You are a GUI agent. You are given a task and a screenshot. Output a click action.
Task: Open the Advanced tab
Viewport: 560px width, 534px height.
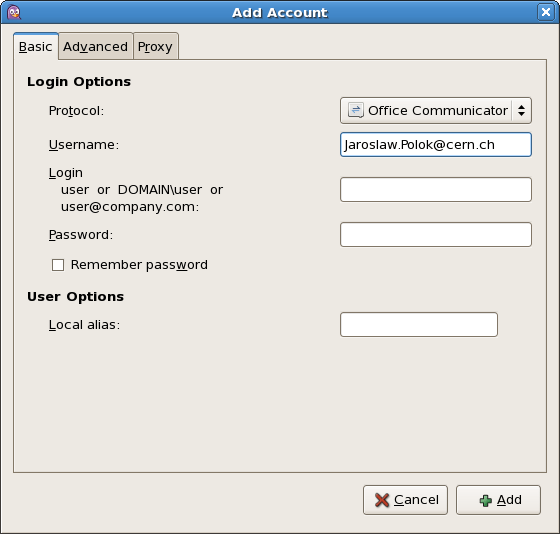tap(96, 46)
